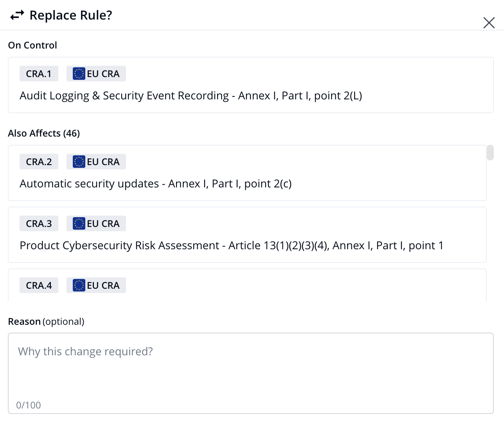Click EU CRA framework tag on CRA.1

click(x=96, y=74)
